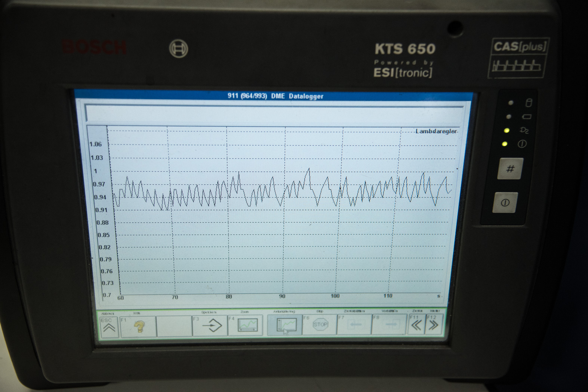Click the 0.91 y-axis value
The width and height of the screenshot is (588, 392).
pos(101,210)
